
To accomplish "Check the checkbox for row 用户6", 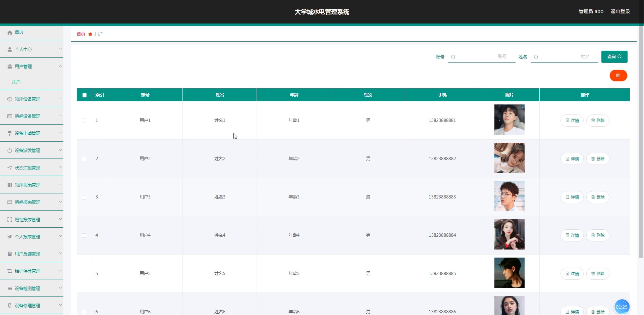I will point(84,312).
